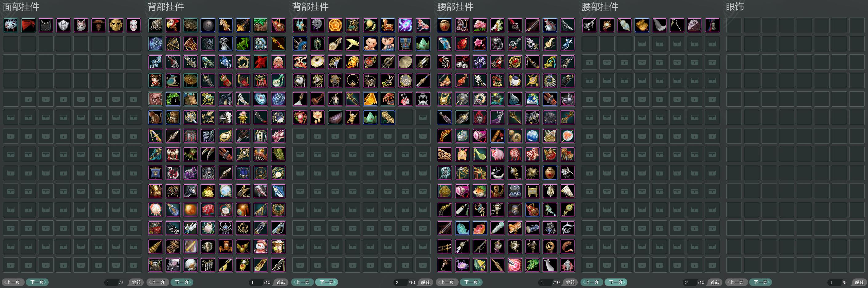The width and height of the screenshot is (868, 288).
Task: Select the red butterfly wings item
Action: [x=423, y=25]
